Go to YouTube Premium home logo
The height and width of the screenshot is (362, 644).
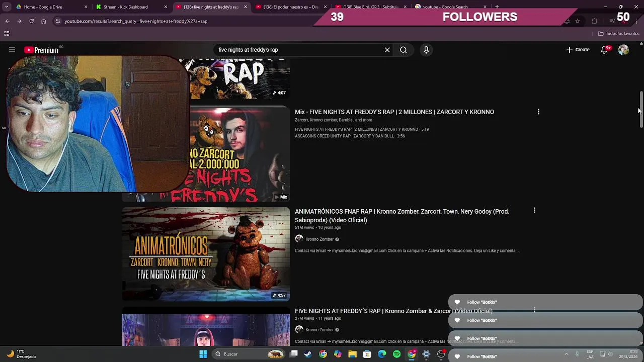coord(41,50)
